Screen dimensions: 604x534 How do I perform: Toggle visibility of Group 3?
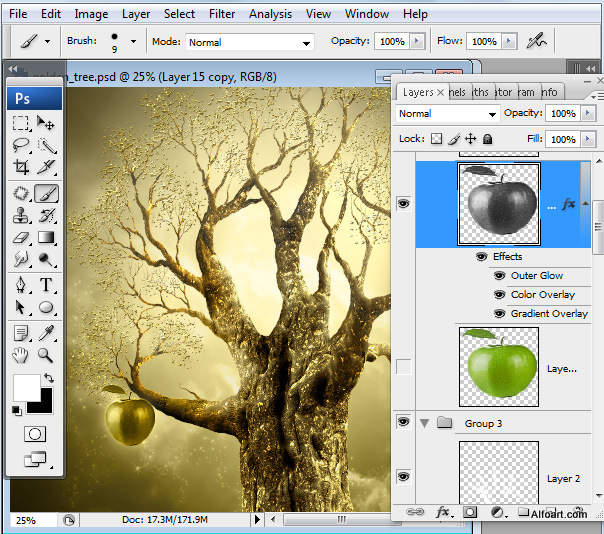404,423
